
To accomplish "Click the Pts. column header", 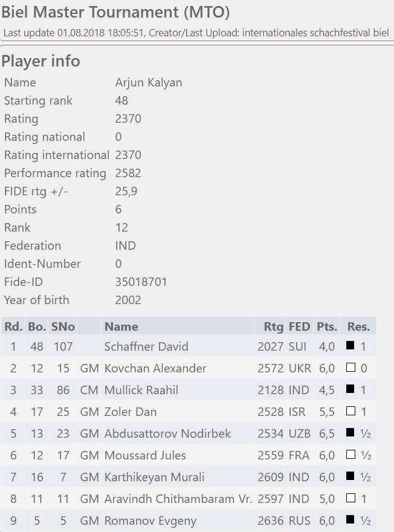I will 326,326.
